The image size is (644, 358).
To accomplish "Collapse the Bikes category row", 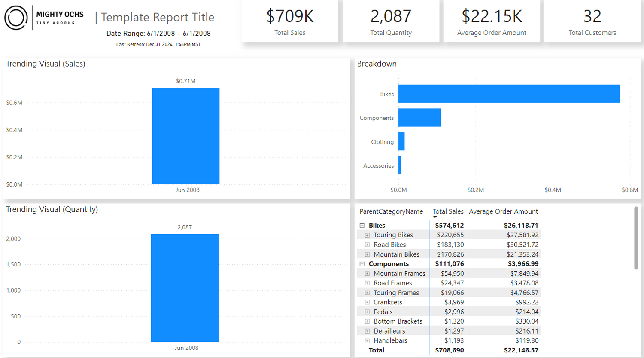I will (362, 226).
